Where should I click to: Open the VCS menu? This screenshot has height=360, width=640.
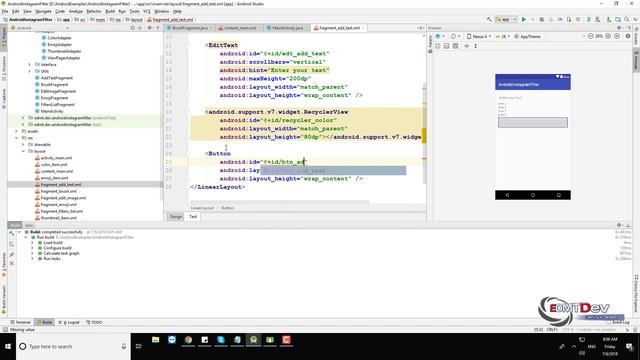pos(147,11)
